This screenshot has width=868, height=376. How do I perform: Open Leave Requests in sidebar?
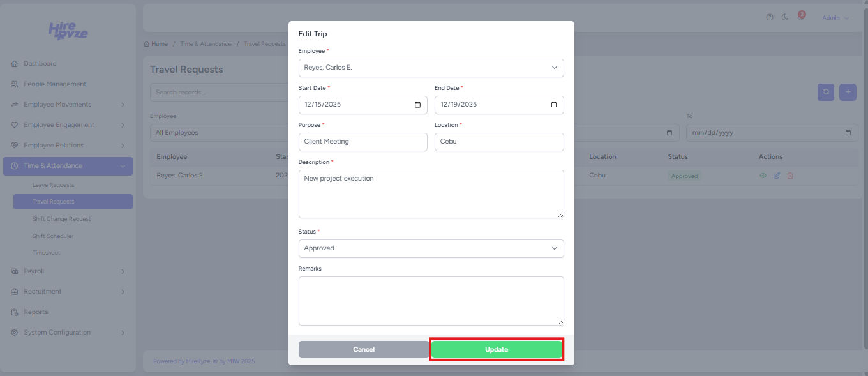tap(54, 185)
